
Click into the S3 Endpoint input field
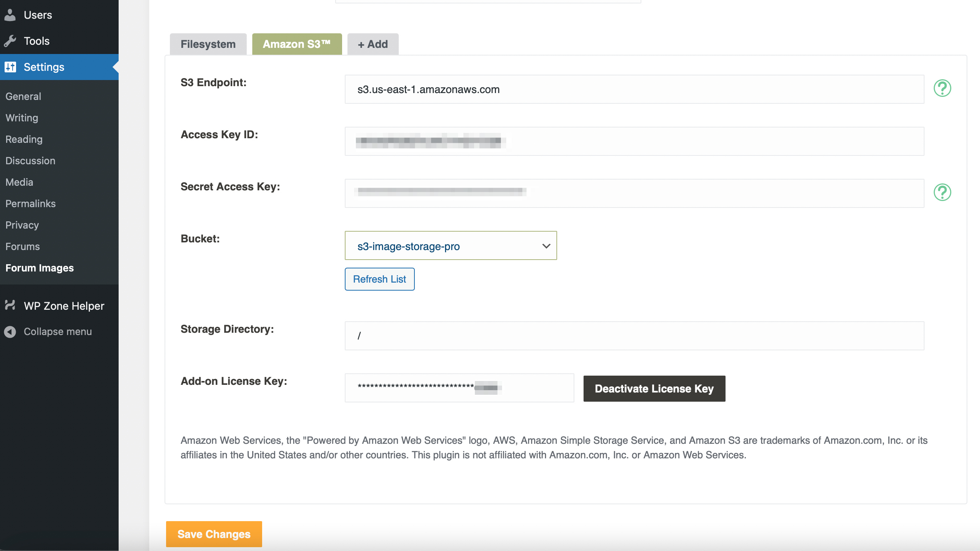pos(634,89)
